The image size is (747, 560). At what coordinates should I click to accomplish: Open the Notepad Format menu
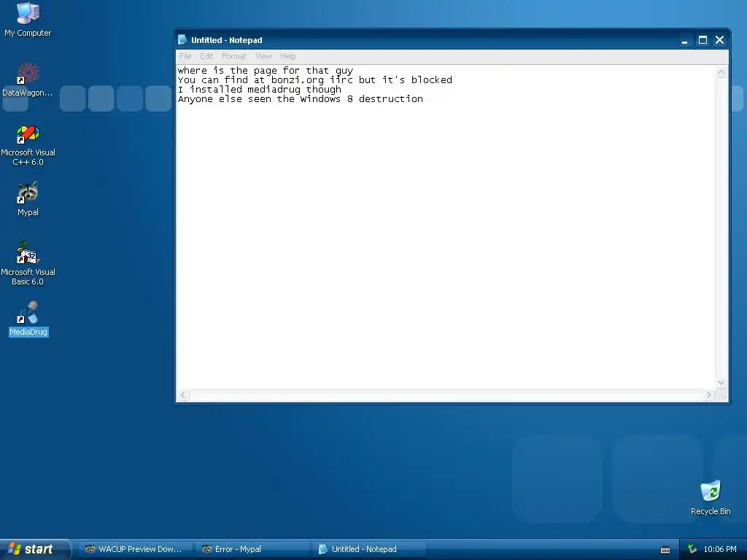pyautogui.click(x=234, y=56)
